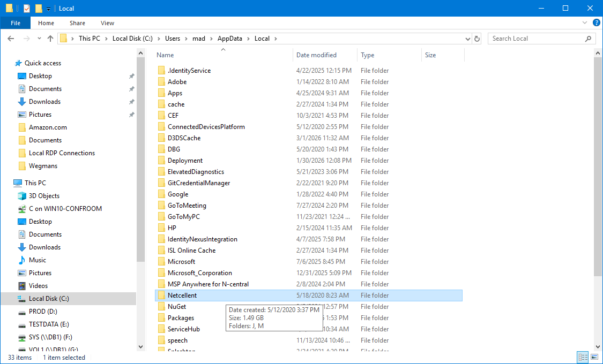Open the recent locations dropdown arrow
The width and height of the screenshot is (603, 364).
[39, 39]
